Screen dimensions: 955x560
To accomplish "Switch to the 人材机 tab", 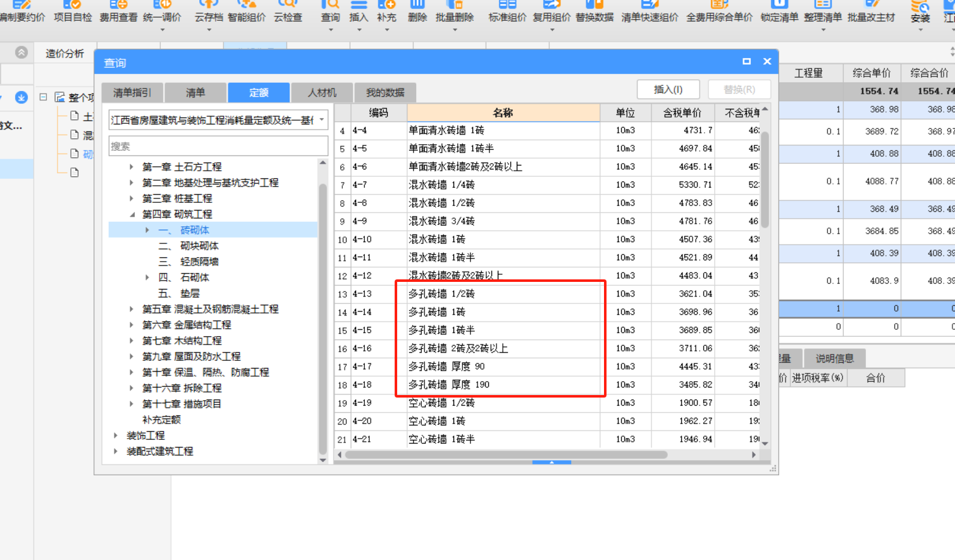I will point(322,93).
